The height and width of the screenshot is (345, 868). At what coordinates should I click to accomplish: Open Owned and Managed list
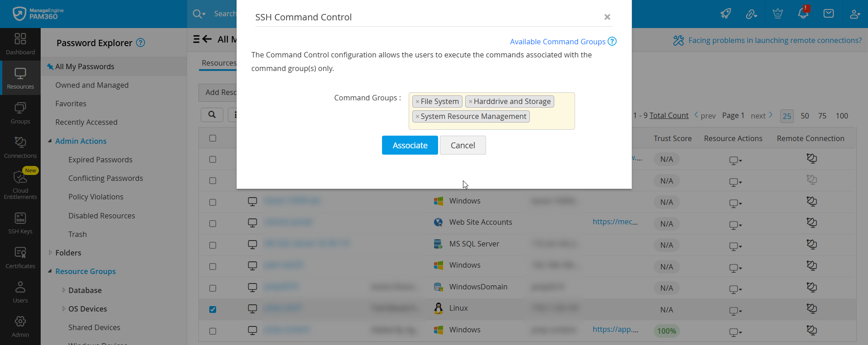pyautogui.click(x=92, y=85)
